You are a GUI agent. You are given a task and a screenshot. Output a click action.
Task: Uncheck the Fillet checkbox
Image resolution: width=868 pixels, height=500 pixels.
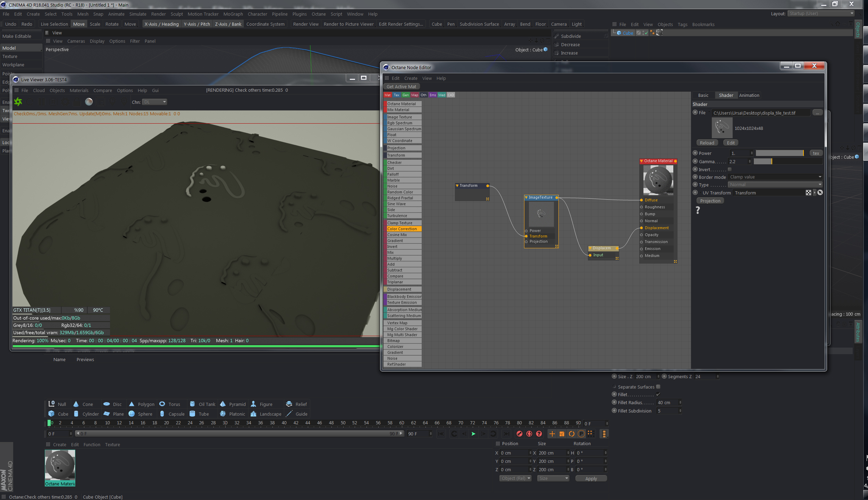coord(658,394)
